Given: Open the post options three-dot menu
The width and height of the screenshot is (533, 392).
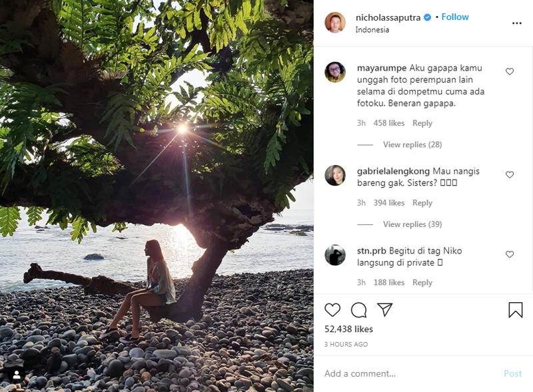Looking at the screenshot, I should point(516,23).
